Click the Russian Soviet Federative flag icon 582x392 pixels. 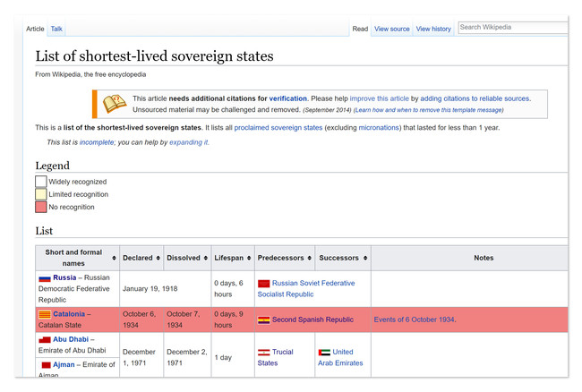click(x=263, y=284)
